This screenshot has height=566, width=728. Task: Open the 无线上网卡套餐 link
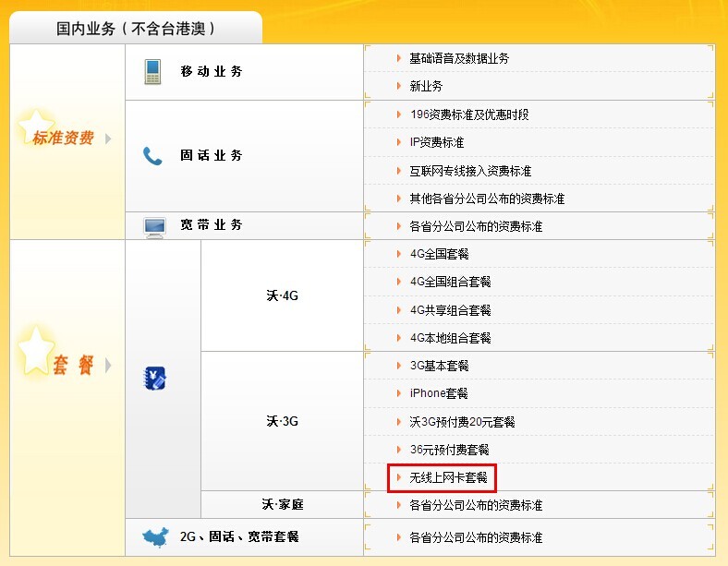point(448,477)
